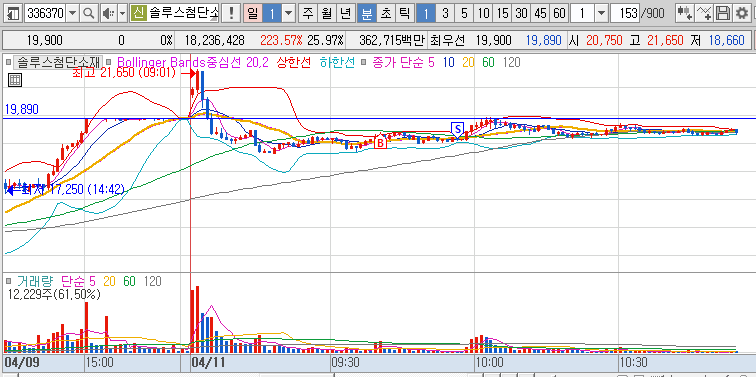The width and height of the screenshot is (756, 377).
Task: Select 3-minute interval button
Action: pos(445,13)
